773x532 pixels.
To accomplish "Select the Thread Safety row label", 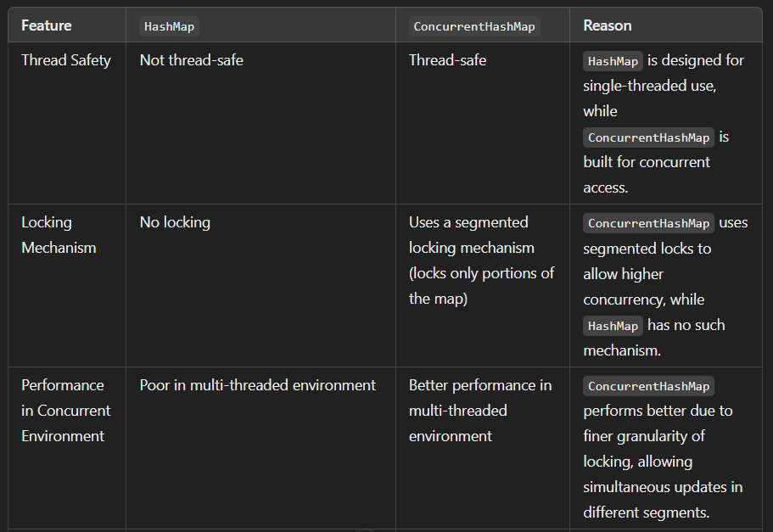I will [x=66, y=60].
